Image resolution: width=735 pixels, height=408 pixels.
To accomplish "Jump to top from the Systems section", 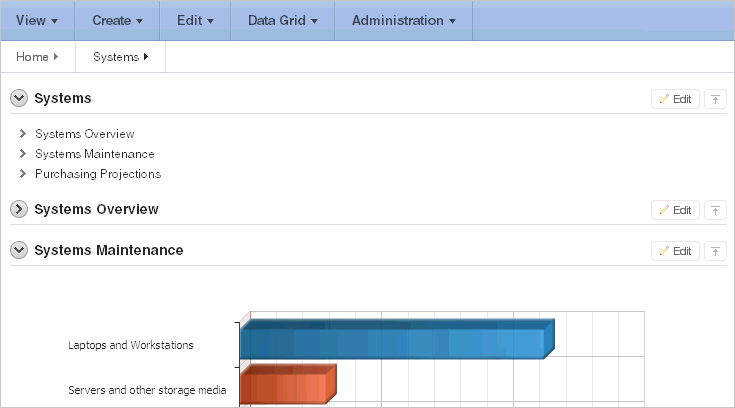I will [x=715, y=99].
